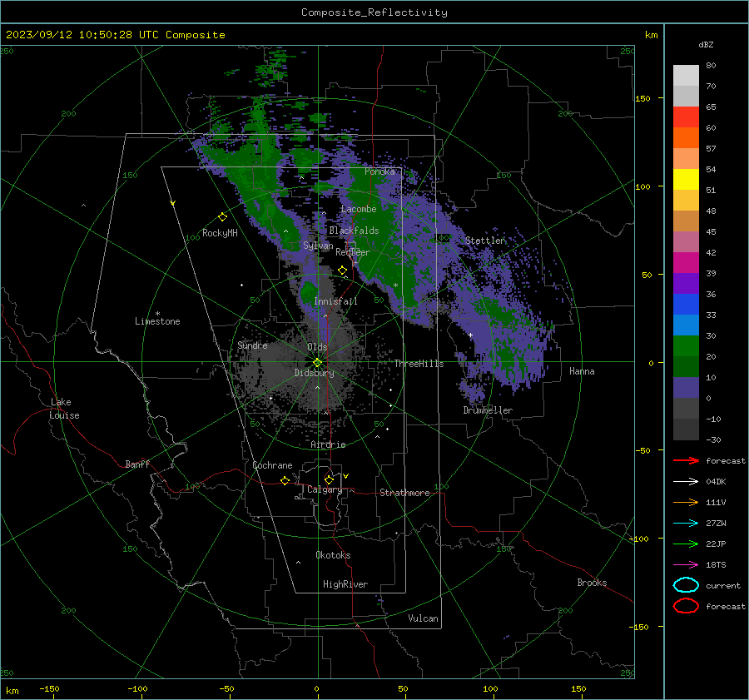Select the bright green 20-30 dBZ swatch

[x=686, y=346]
